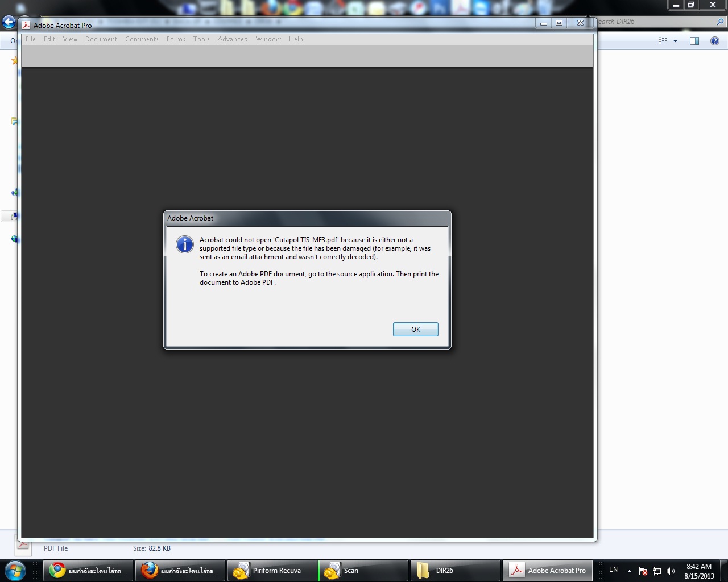Click the 'PDF File' label in details pane
Viewport: 728px width, 582px height.
click(56, 548)
